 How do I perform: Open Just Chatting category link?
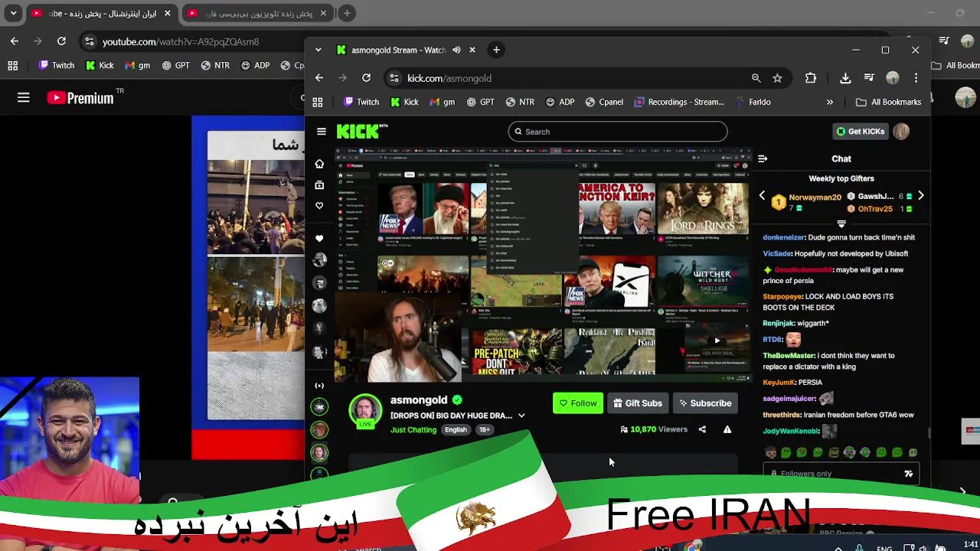point(413,430)
